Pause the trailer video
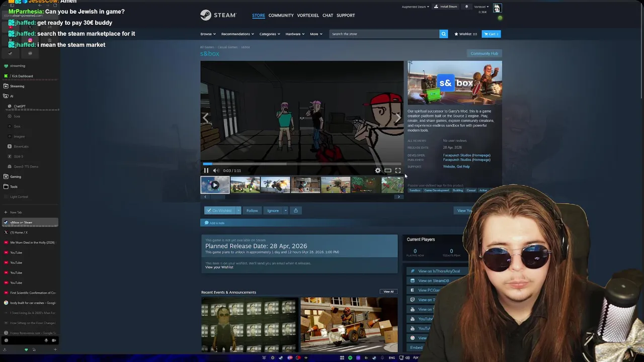Viewport: 644px width, 362px height. pyautogui.click(x=206, y=170)
